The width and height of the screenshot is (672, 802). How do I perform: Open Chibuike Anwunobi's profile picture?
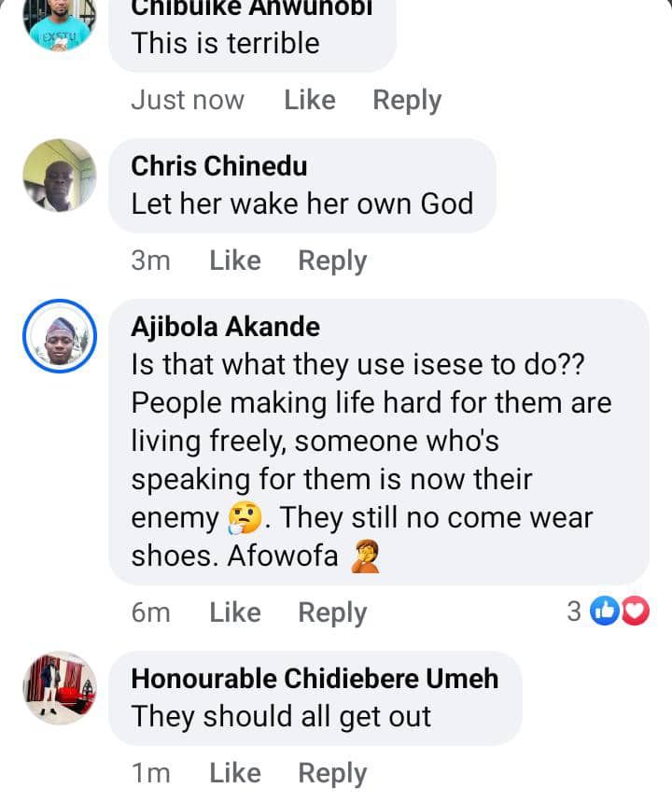click(59, 24)
